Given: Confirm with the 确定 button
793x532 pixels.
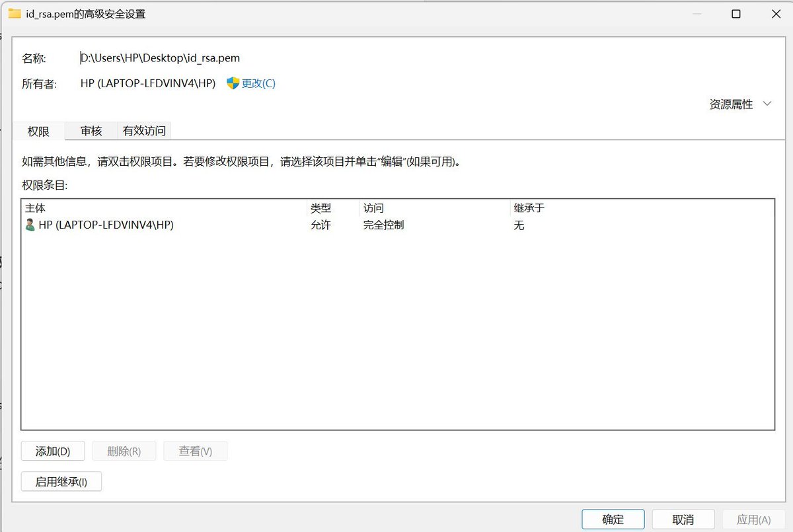Looking at the screenshot, I should (613, 519).
